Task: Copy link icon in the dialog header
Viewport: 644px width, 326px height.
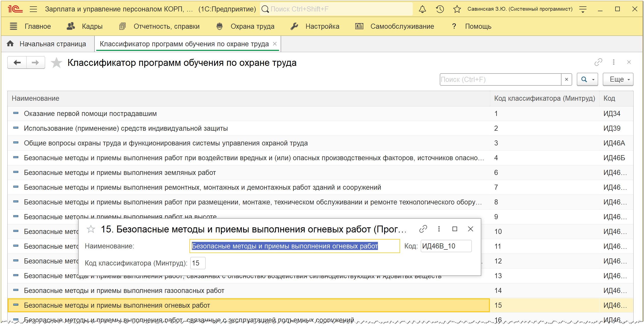Action: [423, 229]
